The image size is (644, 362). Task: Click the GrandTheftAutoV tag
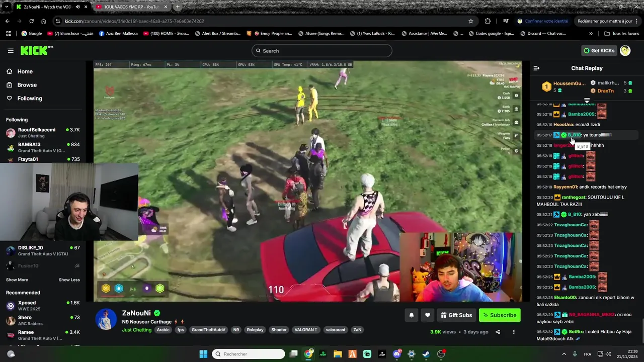point(208,330)
